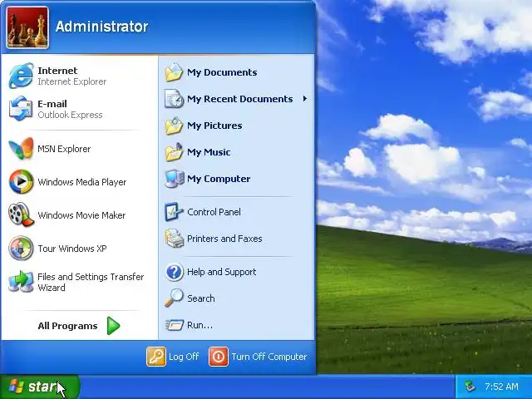Select Windows Movie Maker text label
The width and height of the screenshot is (532, 399).
(81, 215)
